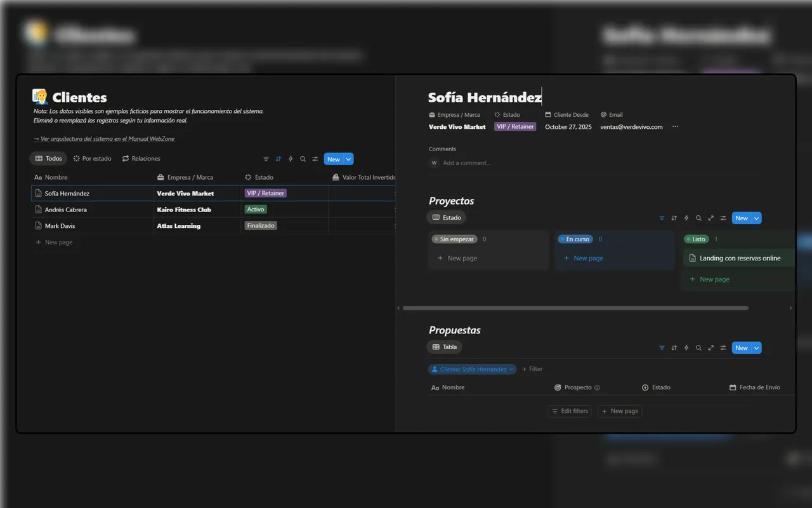Open Proyectos database full page with expand icon
This screenshot has height=508, width=812.
711,218
